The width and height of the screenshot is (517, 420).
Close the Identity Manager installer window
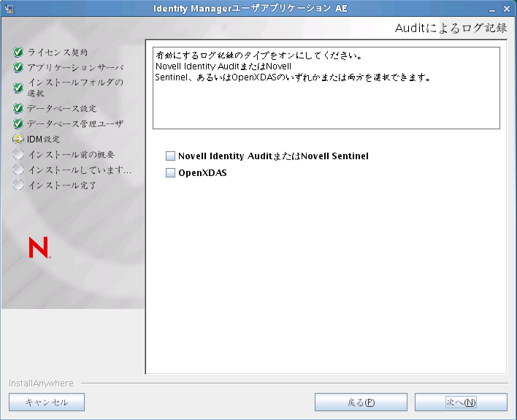507,9
